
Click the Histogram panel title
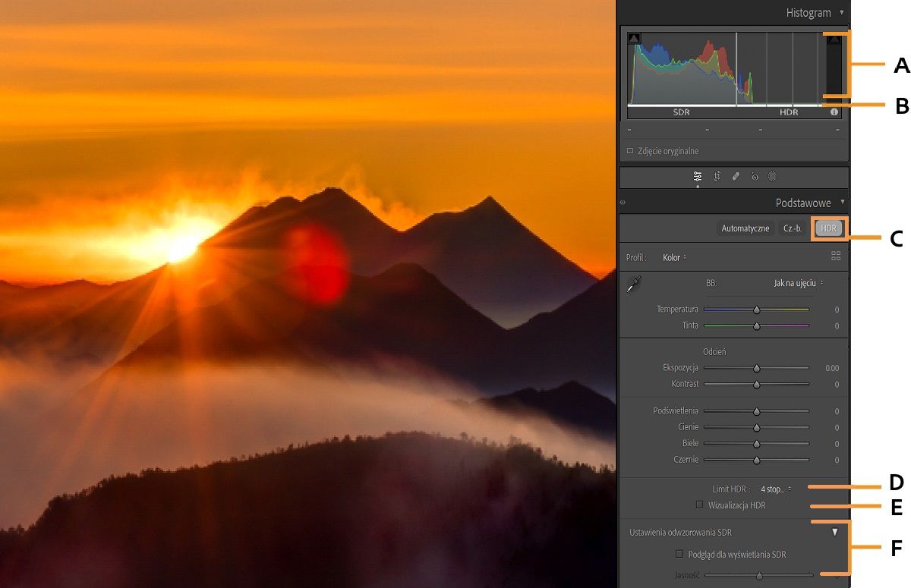click(809, 13)
